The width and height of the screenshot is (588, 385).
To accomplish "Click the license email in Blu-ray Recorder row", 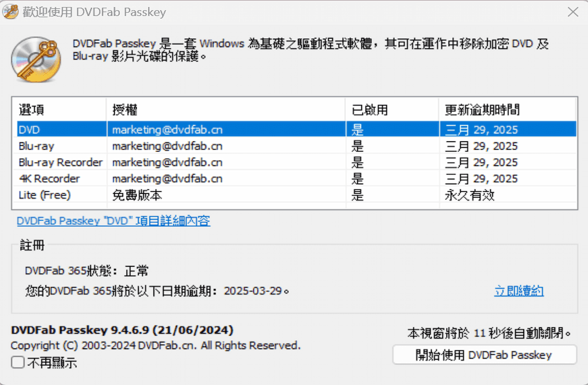I will click(x=167, y=162).
